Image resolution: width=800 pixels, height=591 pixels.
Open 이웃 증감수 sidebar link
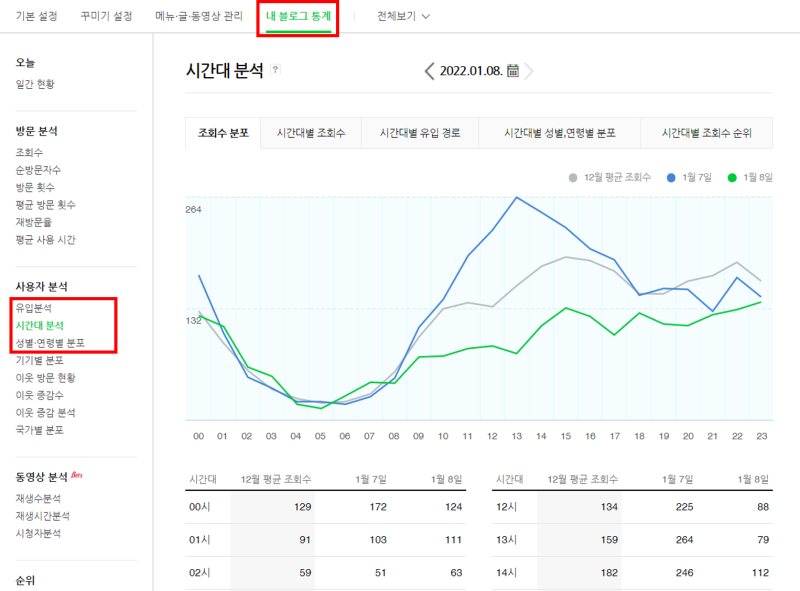(x=39, y=395)
